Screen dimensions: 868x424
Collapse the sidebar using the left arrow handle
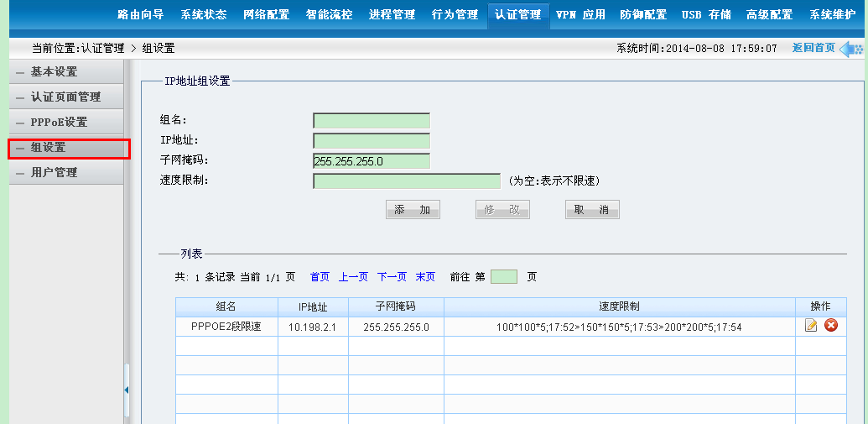click(x=127, y=390)
